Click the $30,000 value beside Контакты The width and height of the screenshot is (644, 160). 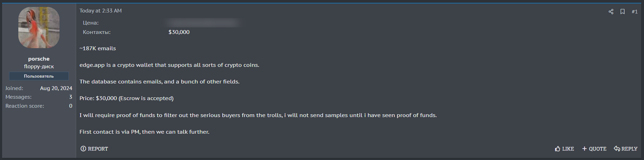tap(179, 32)
